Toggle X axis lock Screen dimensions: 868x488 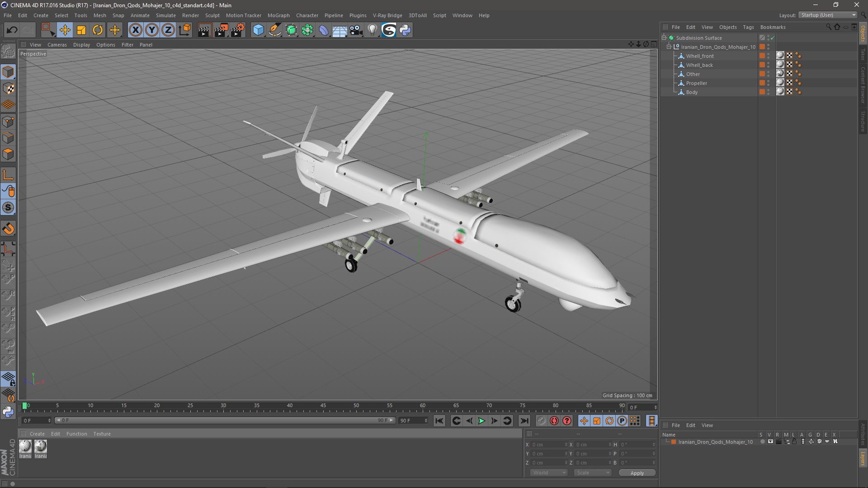pos(135,30)
